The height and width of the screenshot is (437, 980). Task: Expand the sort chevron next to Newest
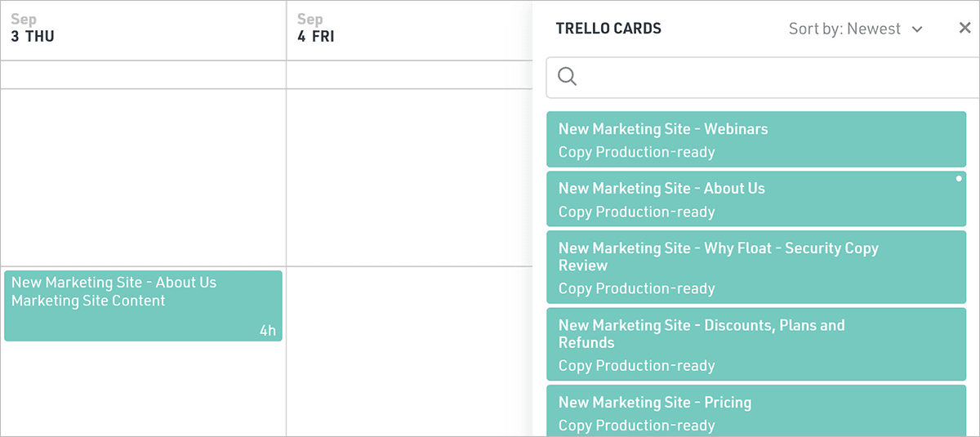click(917, 29)
